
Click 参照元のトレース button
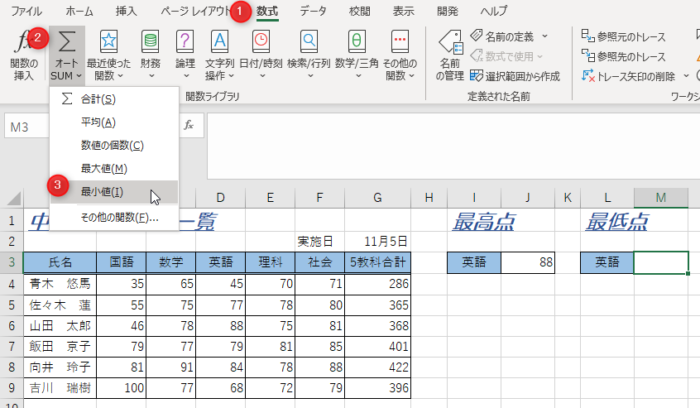coord(623,35)
